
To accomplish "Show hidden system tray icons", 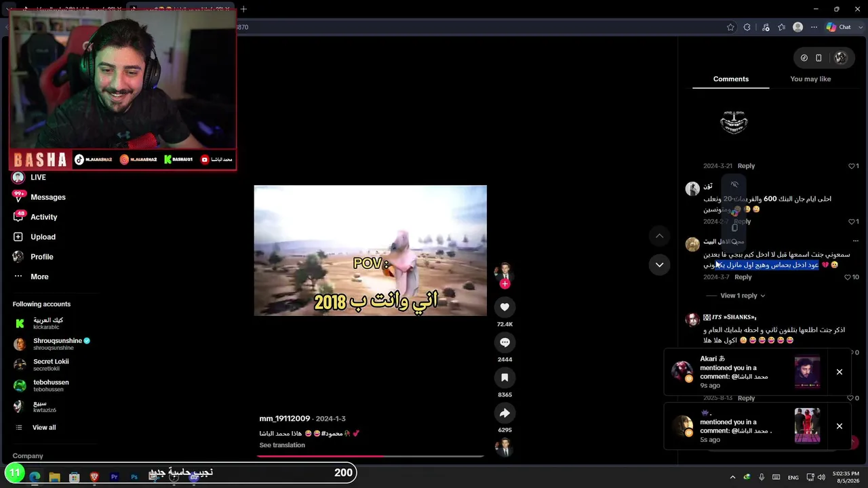I will click(x=732, y=477).
